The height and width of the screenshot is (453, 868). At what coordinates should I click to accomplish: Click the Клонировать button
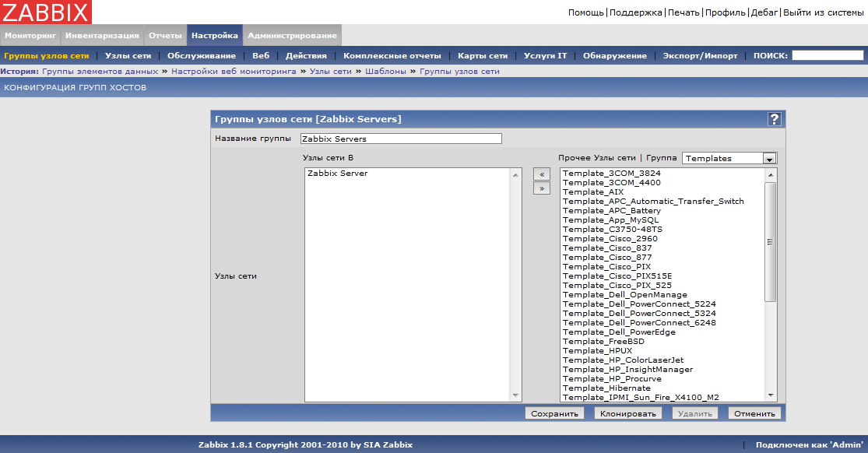627,413
